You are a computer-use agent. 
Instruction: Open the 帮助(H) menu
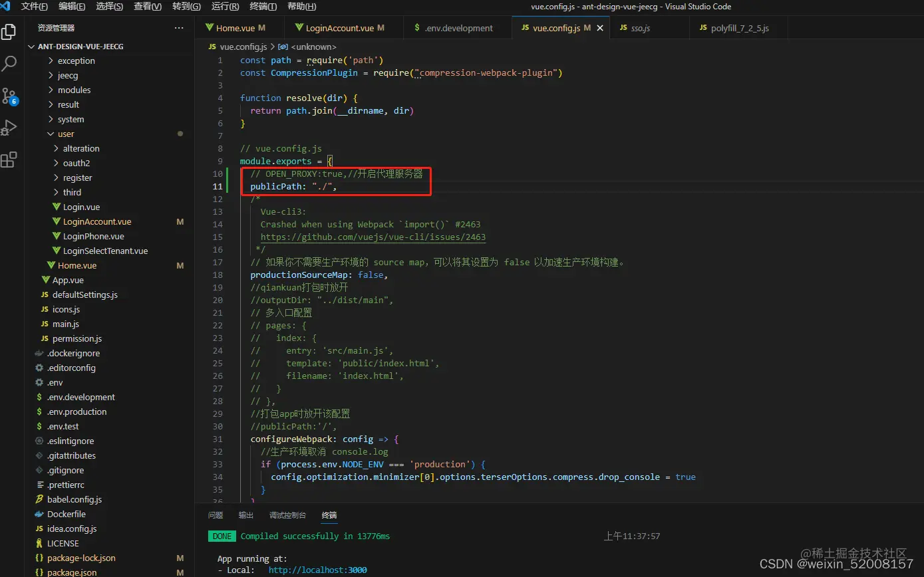(301, 7)
